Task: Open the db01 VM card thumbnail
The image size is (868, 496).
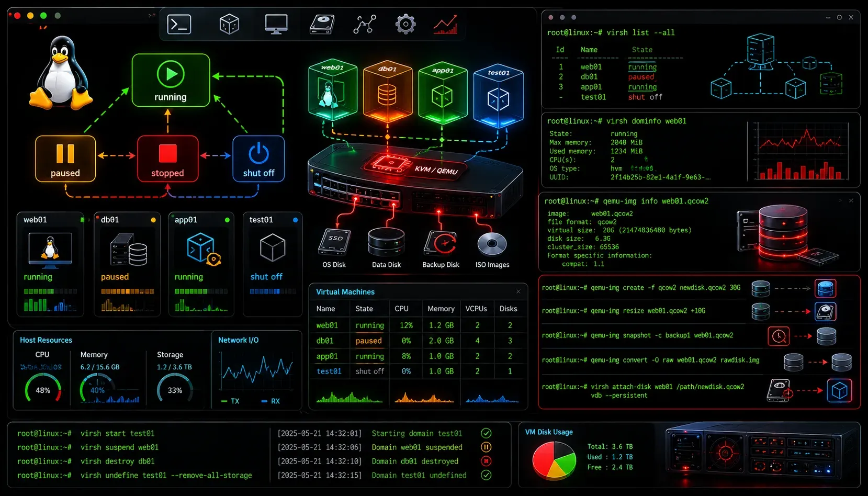Action: click(128, 250)
